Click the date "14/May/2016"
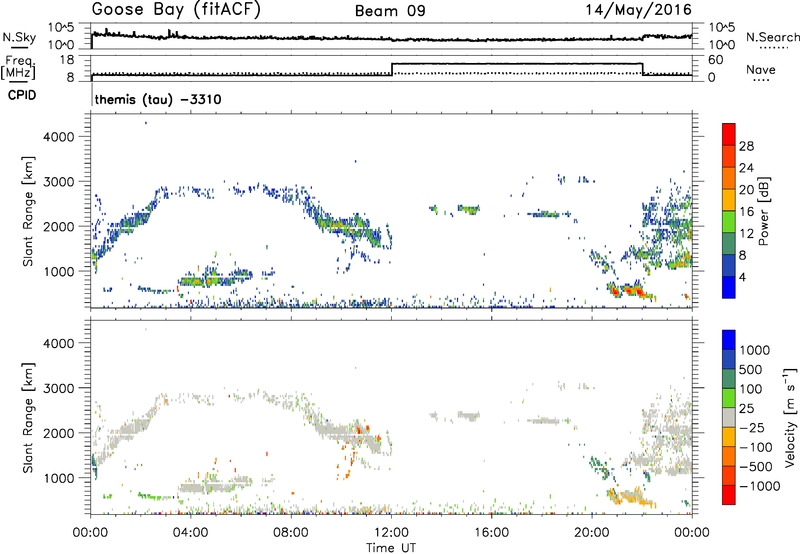 coord(638,10)
